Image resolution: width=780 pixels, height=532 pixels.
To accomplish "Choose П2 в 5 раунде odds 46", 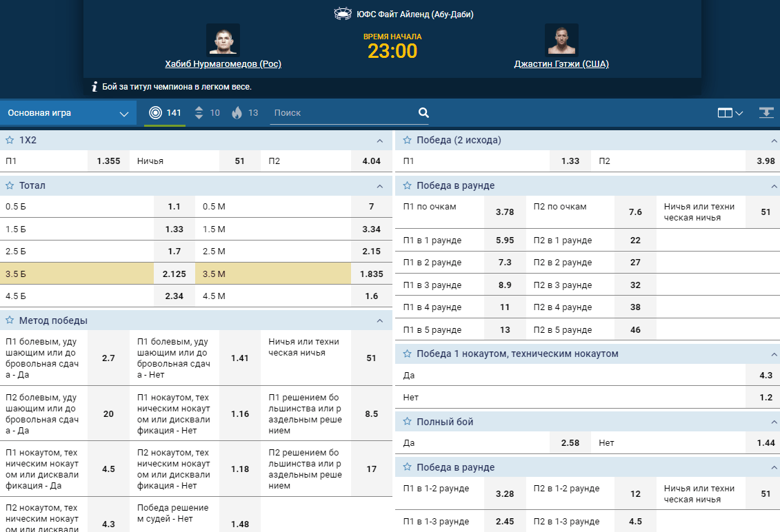I will [x=635, y=329].
